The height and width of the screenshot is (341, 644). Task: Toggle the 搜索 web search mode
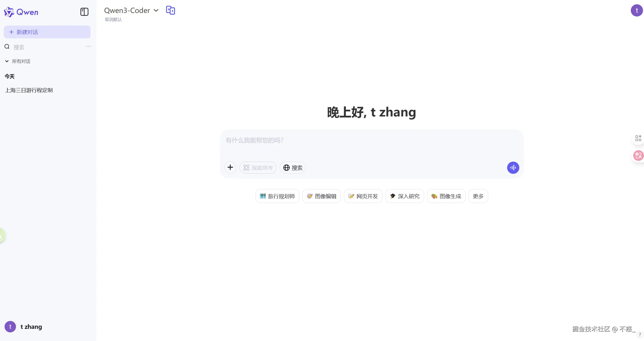pos(292,167)
